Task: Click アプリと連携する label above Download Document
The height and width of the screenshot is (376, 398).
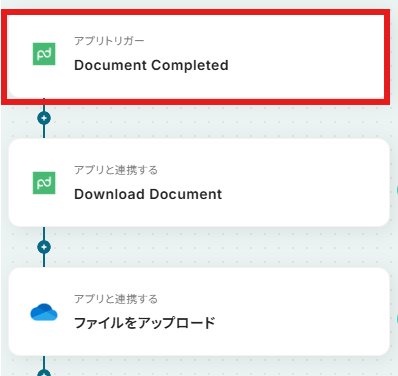Action: pyautogui.click(x=116, y=170)
